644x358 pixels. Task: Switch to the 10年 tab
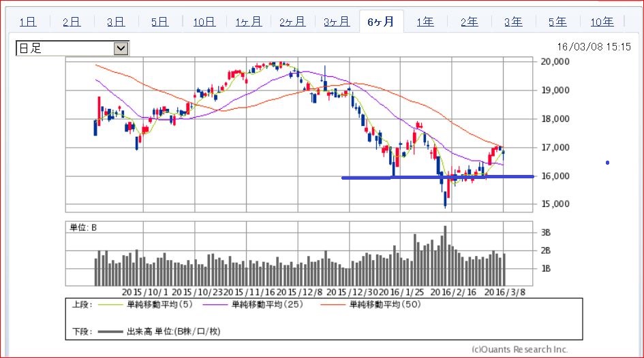coord(602,22)
